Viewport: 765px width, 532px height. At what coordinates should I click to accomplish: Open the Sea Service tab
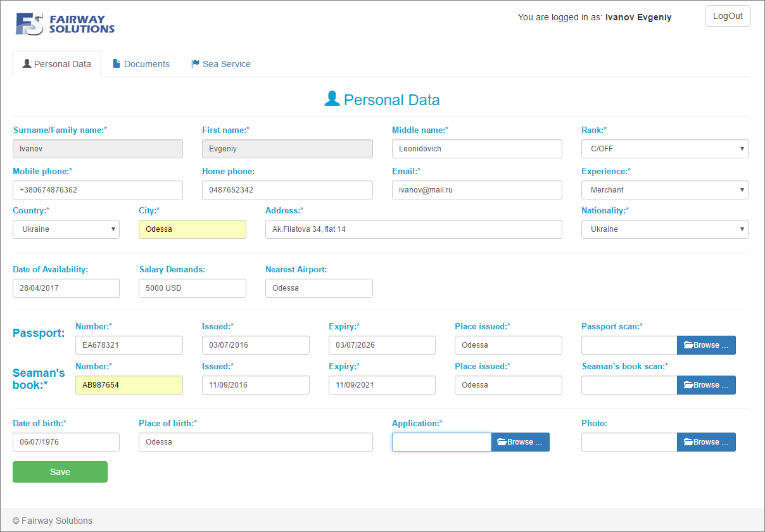(x=221, y=64)
